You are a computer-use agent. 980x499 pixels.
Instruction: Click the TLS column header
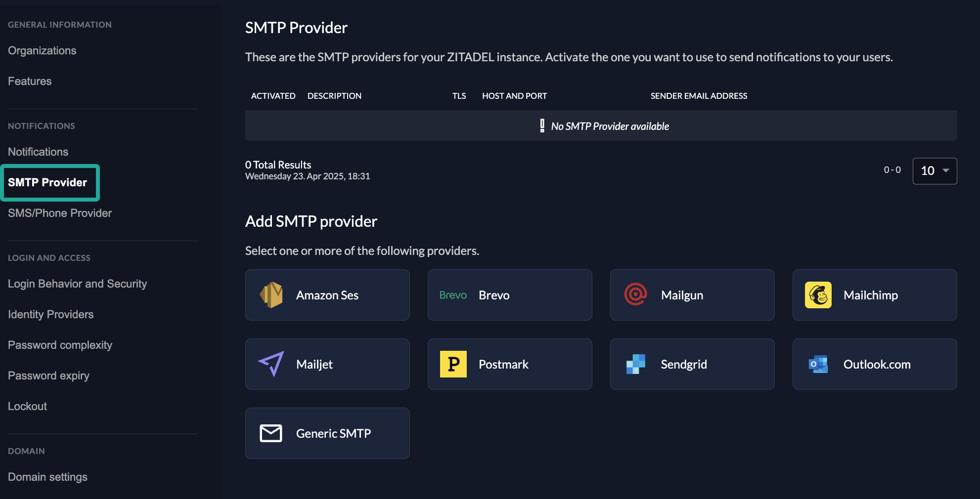click(x=459, y=96)
